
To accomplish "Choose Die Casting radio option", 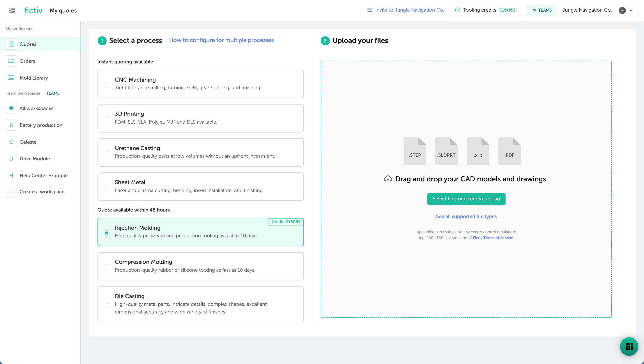I will pos(106,305).
